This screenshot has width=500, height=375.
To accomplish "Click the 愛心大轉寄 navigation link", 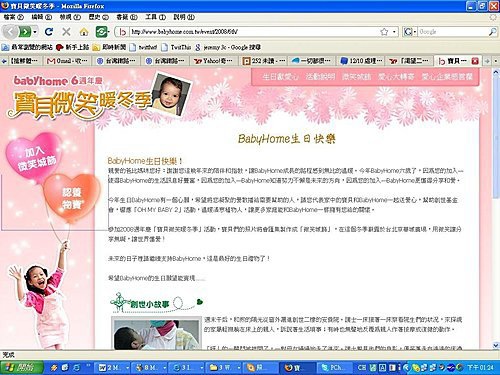I will pos(396,77).
